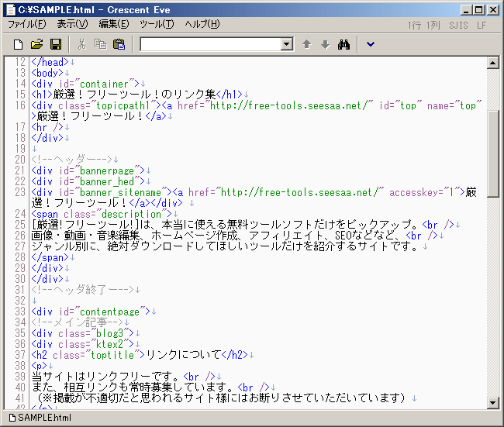
Task: Find next match with down arrow
Action: pyautogui.click(x=326, y=44)
